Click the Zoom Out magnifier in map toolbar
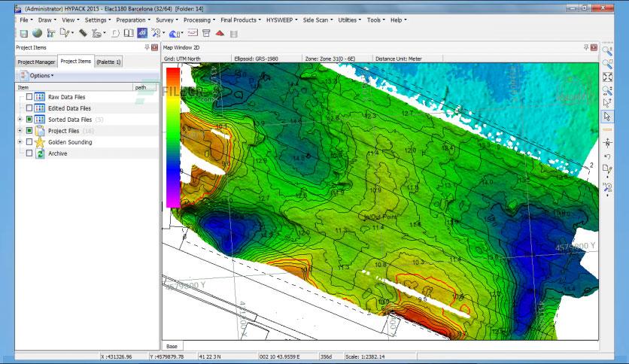Image resolution: width=629 pixels, height=364 pixels. point(607,64)
